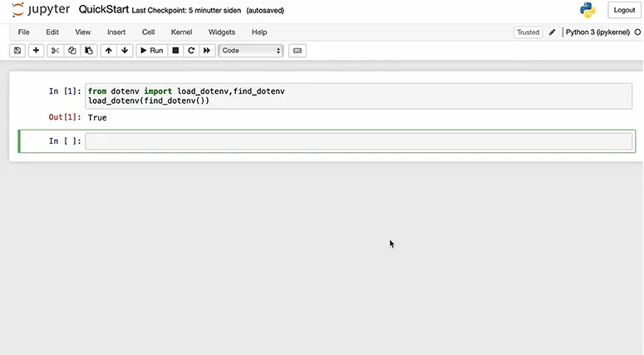Open the Cell menu
Screen dimensions: 644x355
[148, 32]
